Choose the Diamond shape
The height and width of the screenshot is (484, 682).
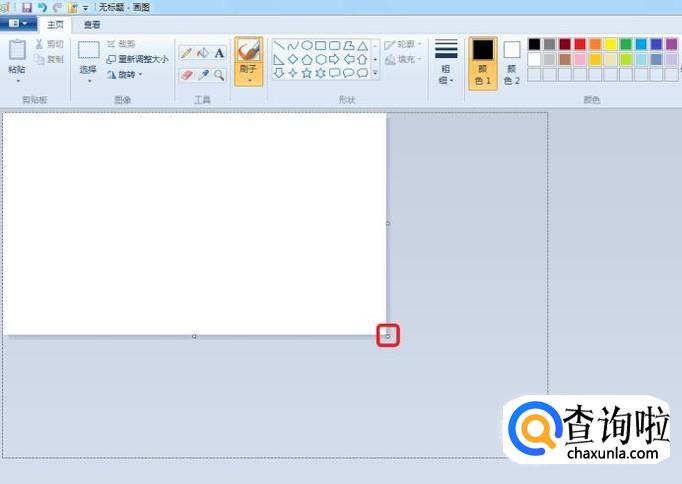coord(293,59)
